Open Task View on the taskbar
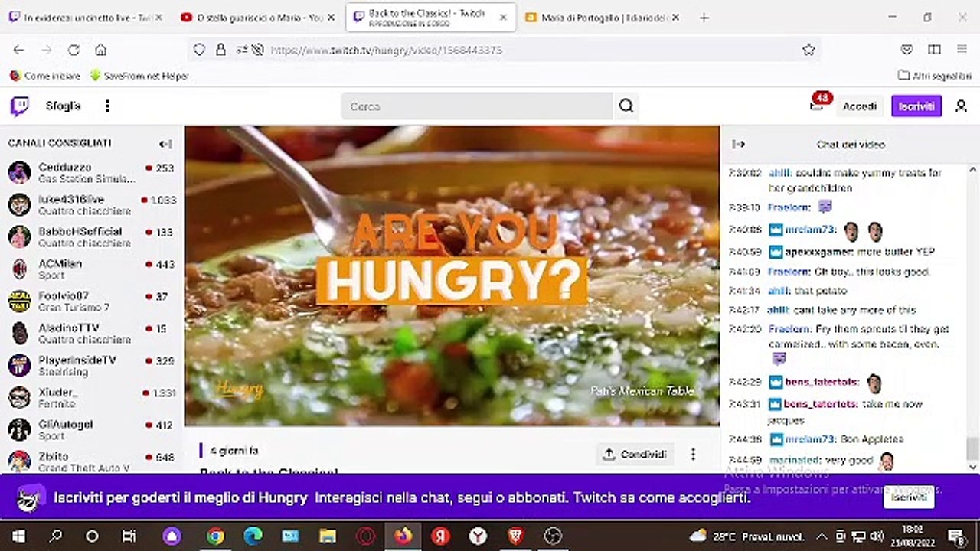Viewport: 980px width, 551px height. point(129,536)
